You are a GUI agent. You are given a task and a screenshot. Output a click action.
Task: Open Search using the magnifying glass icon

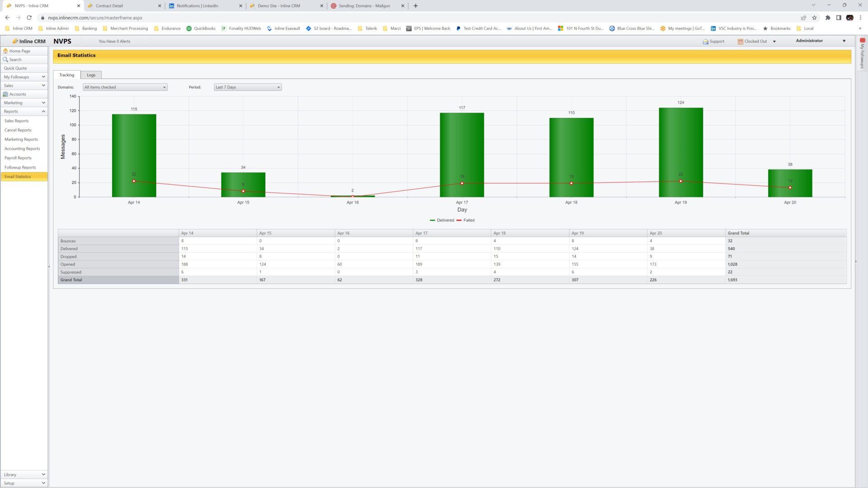tap(6, 59)
